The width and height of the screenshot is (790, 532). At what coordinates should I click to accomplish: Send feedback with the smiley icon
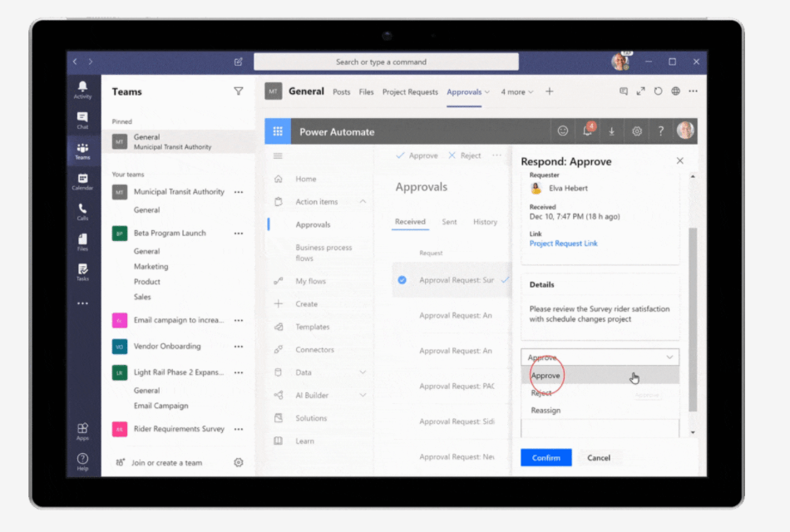click(563, 131)
